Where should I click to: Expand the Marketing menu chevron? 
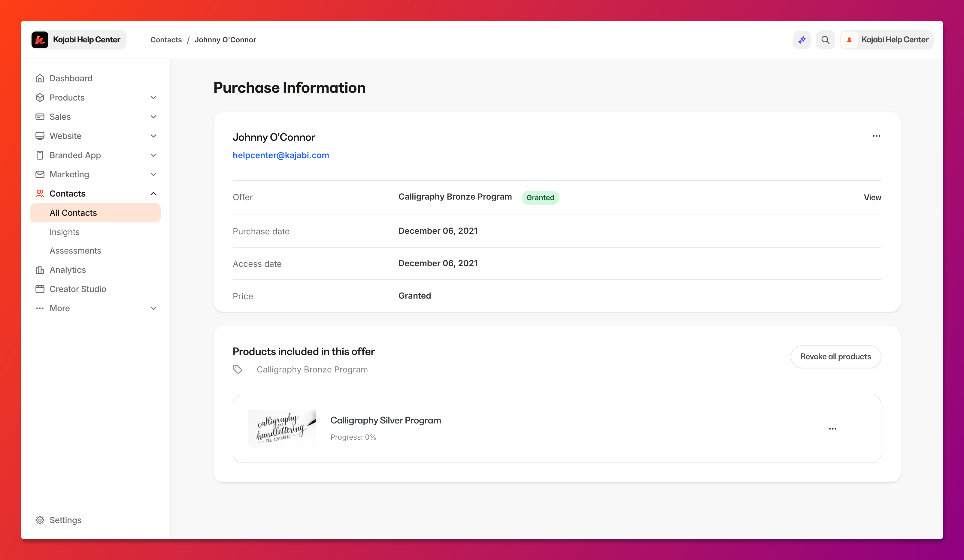[x=153, y=174]
